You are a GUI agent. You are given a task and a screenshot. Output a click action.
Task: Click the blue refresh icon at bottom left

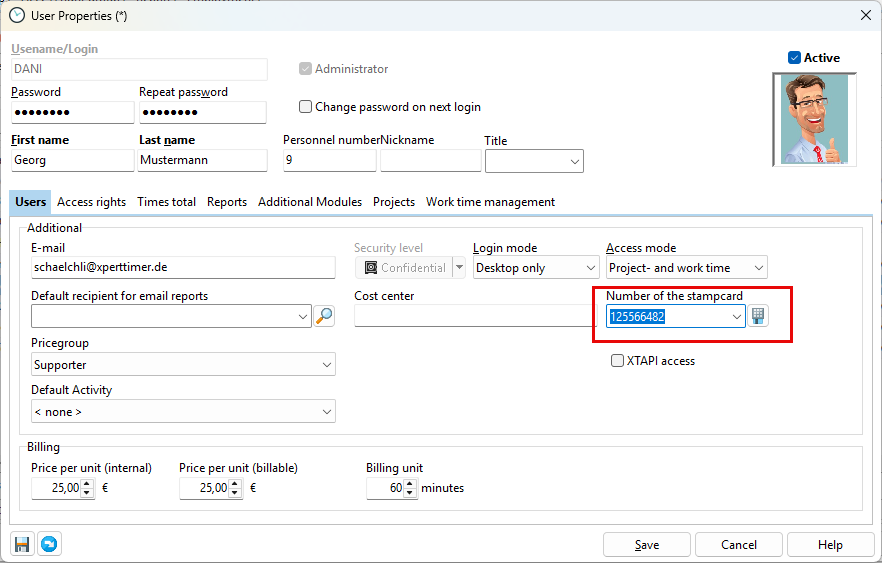48,544
